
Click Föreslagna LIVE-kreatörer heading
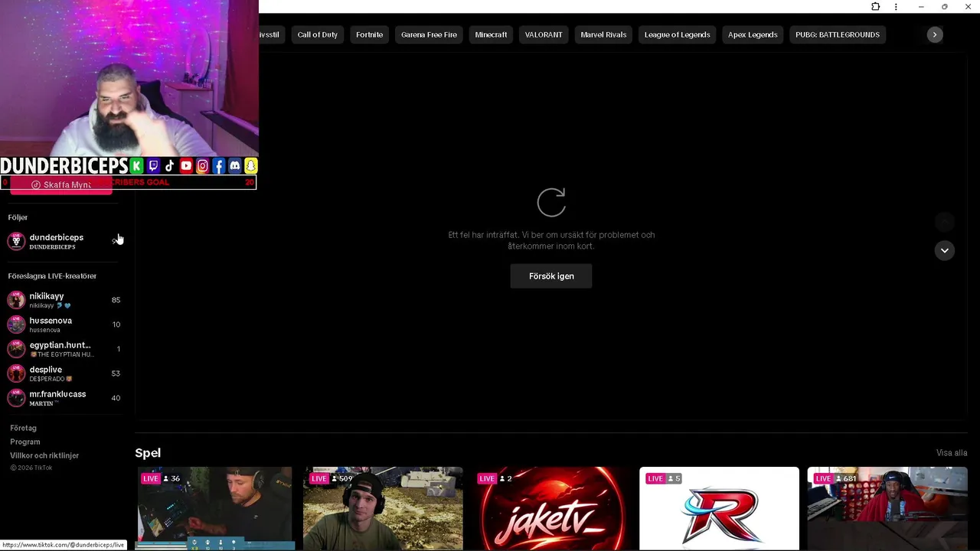click(52, 276)
